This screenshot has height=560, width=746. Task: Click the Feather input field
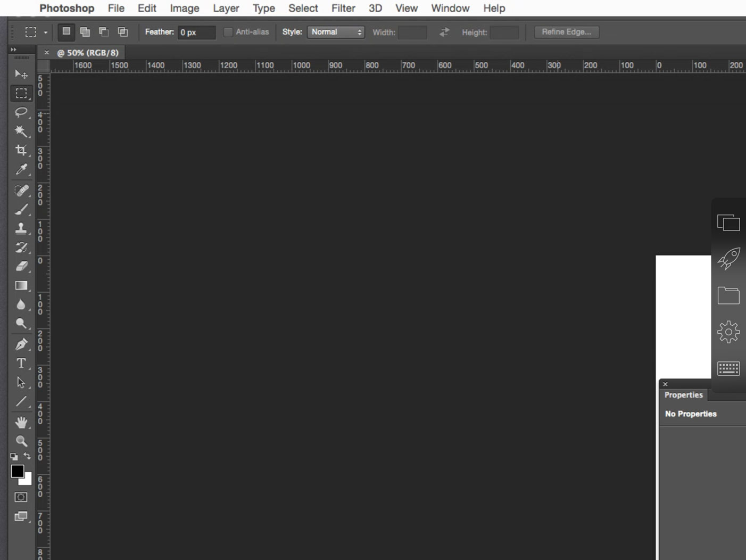click(196, 32)
